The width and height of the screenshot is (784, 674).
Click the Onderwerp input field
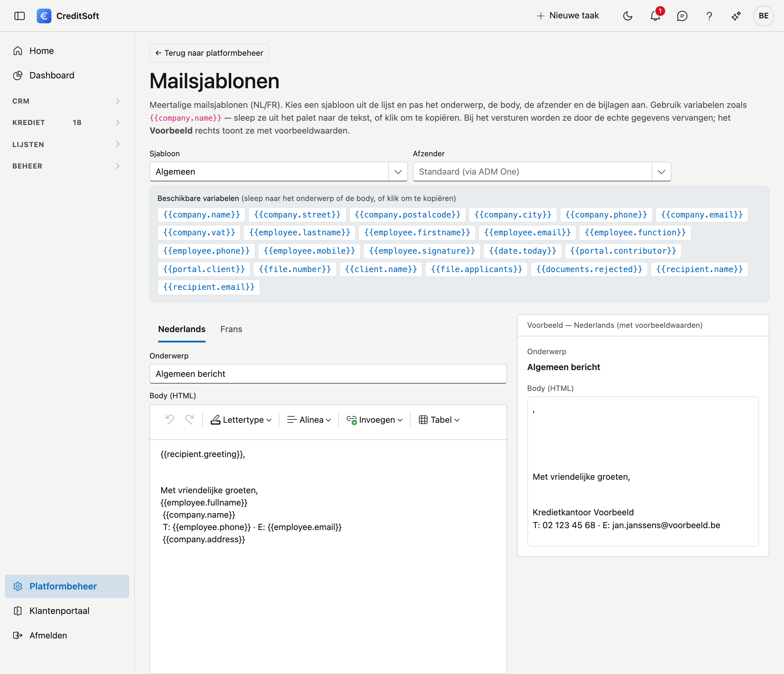[328, 374]
